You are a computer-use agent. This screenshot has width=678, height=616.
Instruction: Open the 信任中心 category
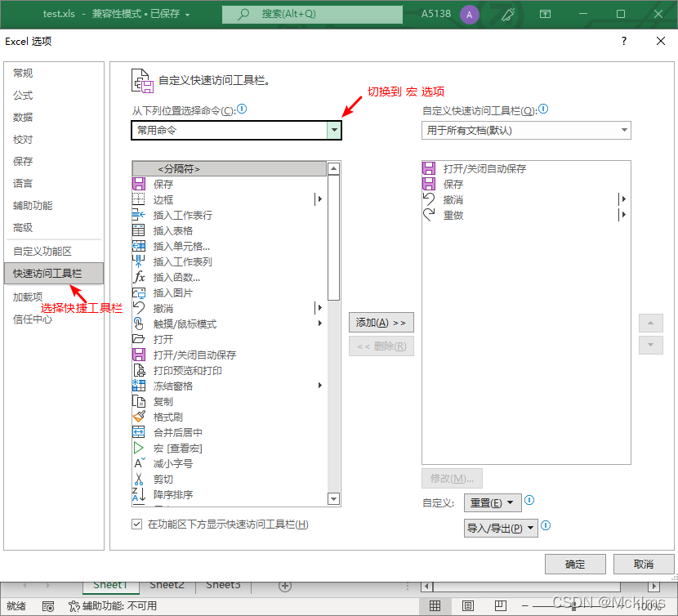coord(33,319)
